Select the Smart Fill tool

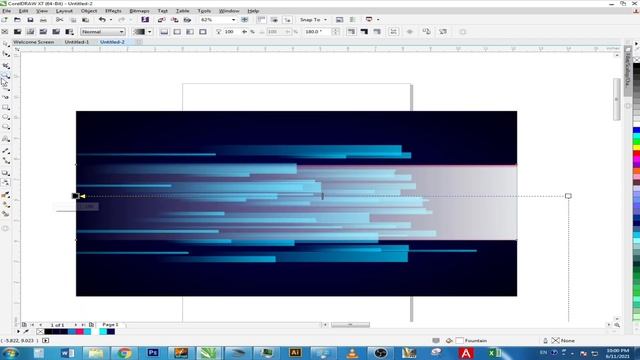[x=6, y=214]
